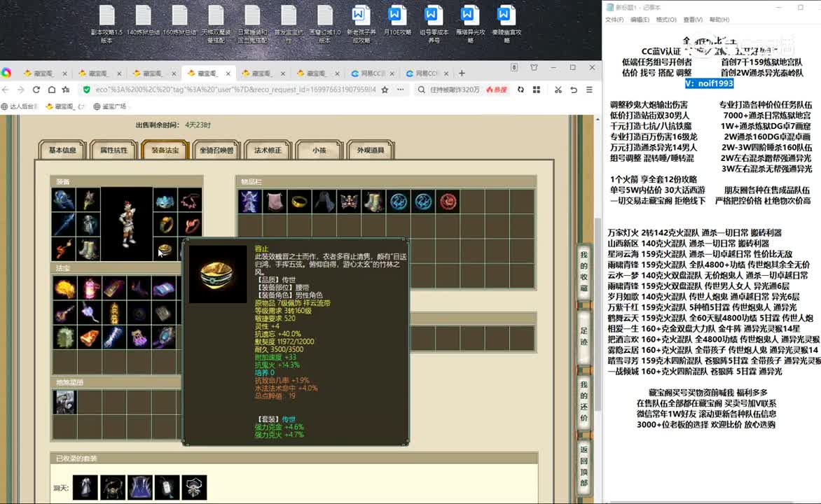Select the blue book treasure icon

[x=164, y=287]
